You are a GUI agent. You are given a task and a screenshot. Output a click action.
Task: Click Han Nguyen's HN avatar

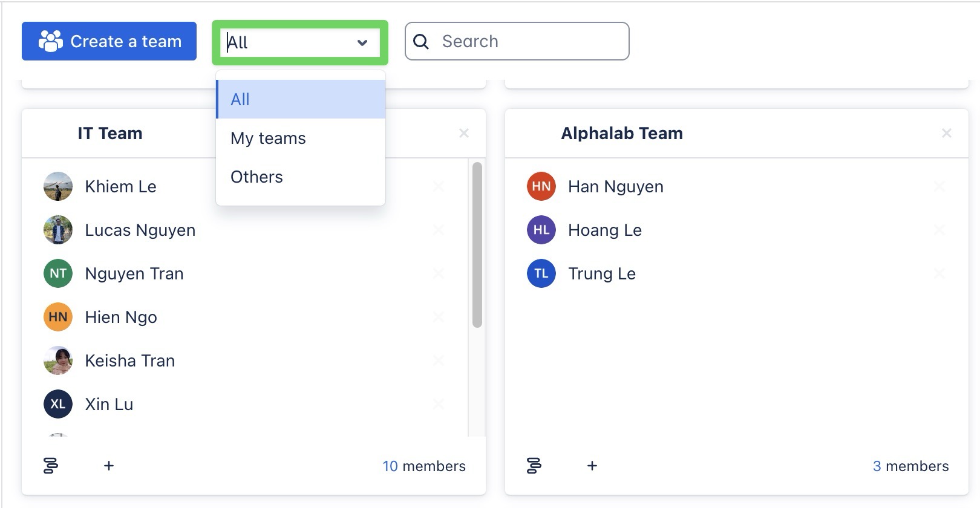pos(541,186)
